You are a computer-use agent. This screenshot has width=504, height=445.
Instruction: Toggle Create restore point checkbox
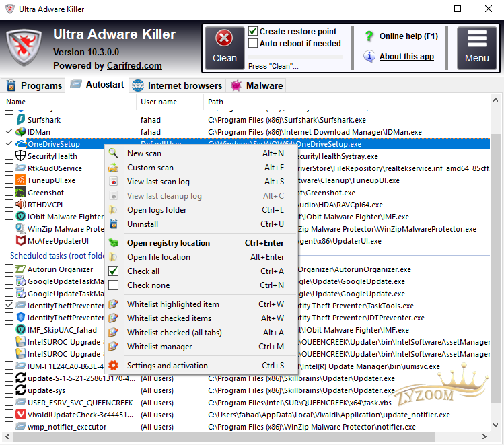coord(253,31)
